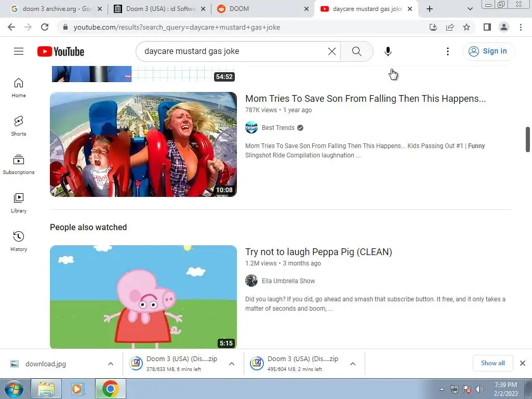This screenshot has height=399, width=532.
Task: Open the Best Trends channel name
Action: point(278,128)
